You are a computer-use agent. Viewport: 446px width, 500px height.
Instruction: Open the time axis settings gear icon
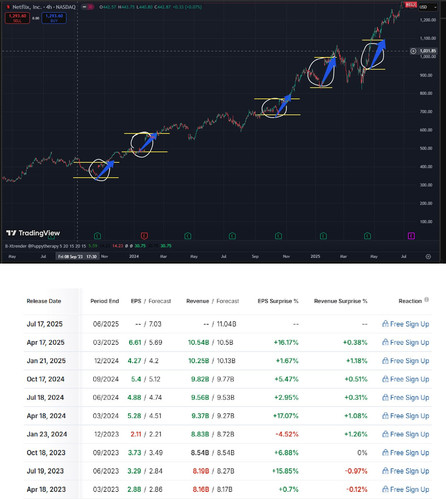click(428, 256)
